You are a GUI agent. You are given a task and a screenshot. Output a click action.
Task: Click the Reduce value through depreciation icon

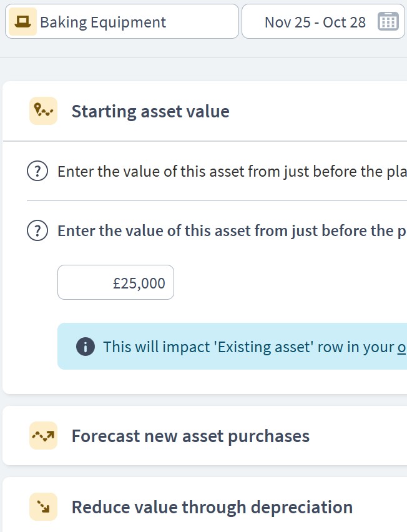tap(43, 507)
